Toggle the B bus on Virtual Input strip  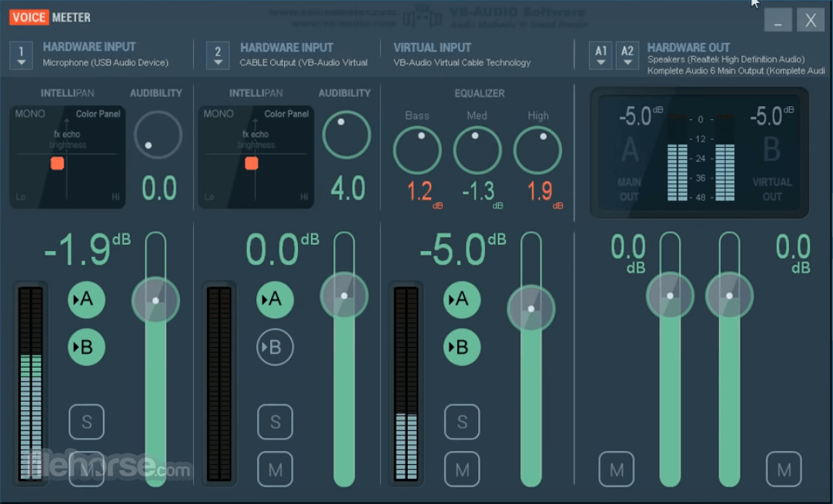coord(462,347)
